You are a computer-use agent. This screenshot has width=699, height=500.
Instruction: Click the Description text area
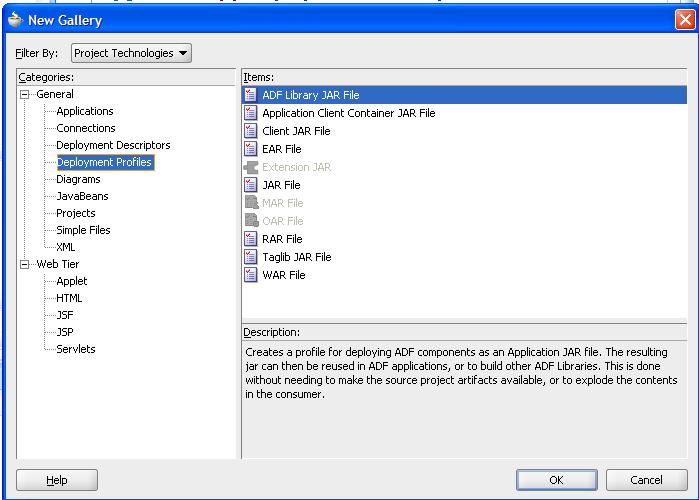coord(464,399)
